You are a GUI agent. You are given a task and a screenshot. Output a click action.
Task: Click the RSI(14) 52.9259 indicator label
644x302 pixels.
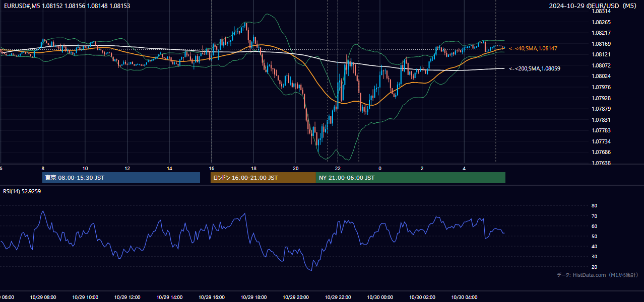click(x=22, y=191)
